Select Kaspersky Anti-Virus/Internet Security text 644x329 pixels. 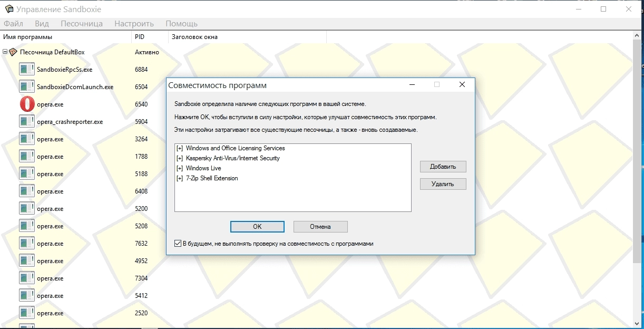(233, 158)
